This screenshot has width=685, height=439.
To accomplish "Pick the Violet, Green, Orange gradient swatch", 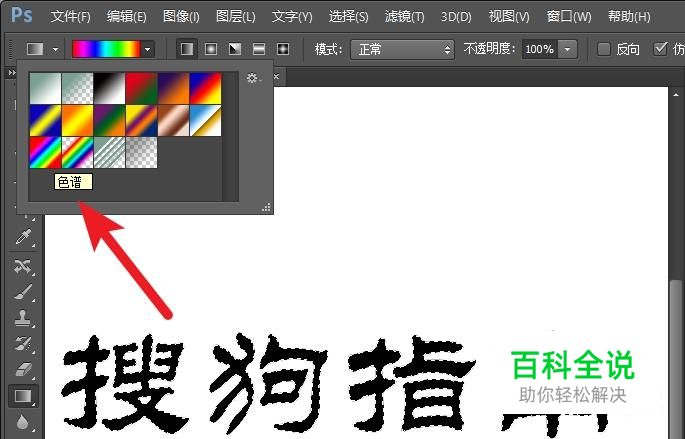I will [x=109, y=121].
